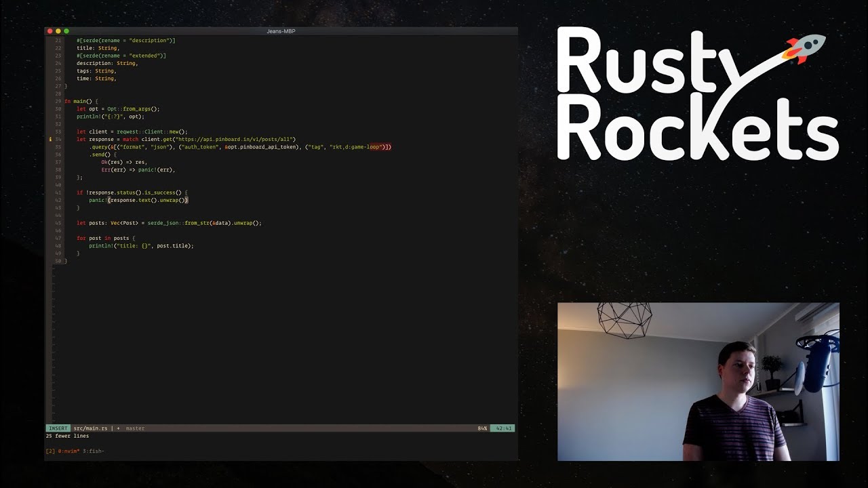Click 'Ok(res) => res,' line
868x488 pixels.
click(x=124, y=162)
